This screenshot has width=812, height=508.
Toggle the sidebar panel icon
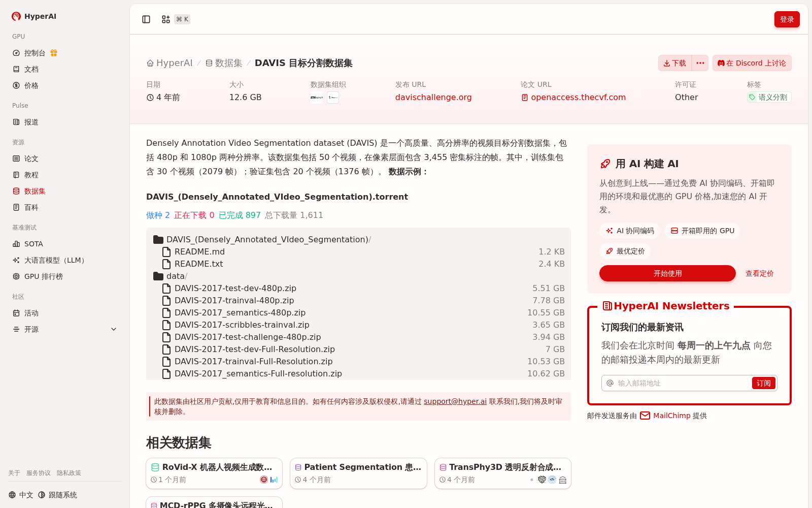146,19
